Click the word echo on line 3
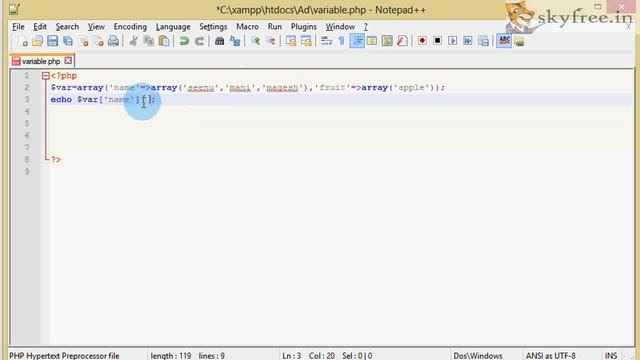Viewport: 640px width, 360px height. (61, 100)
